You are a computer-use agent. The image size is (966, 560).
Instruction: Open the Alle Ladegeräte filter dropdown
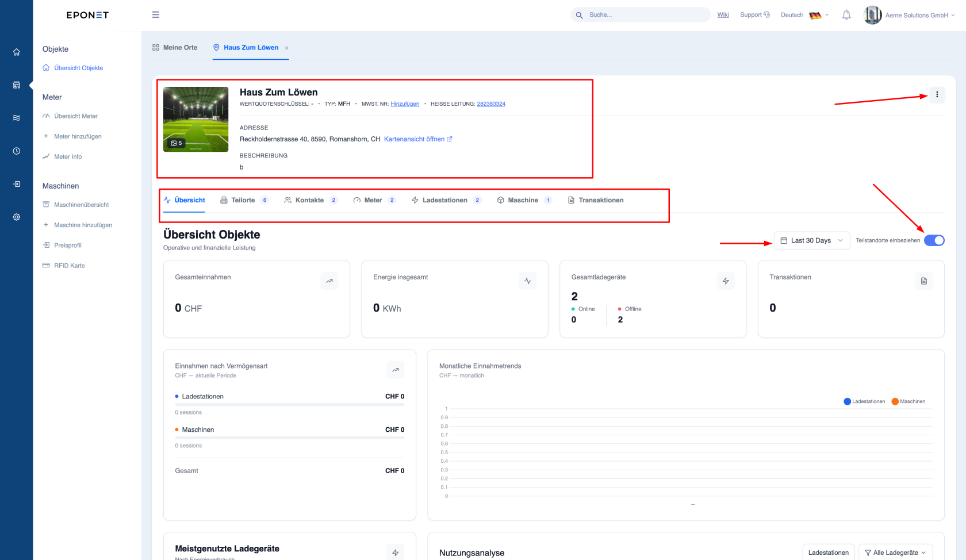coord(895,553)
